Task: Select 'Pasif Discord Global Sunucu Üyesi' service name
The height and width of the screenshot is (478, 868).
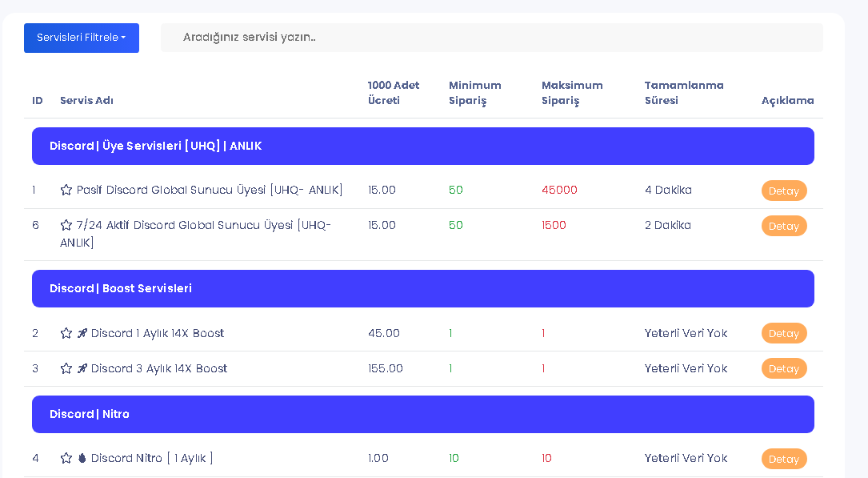Action: click(210, 190)
